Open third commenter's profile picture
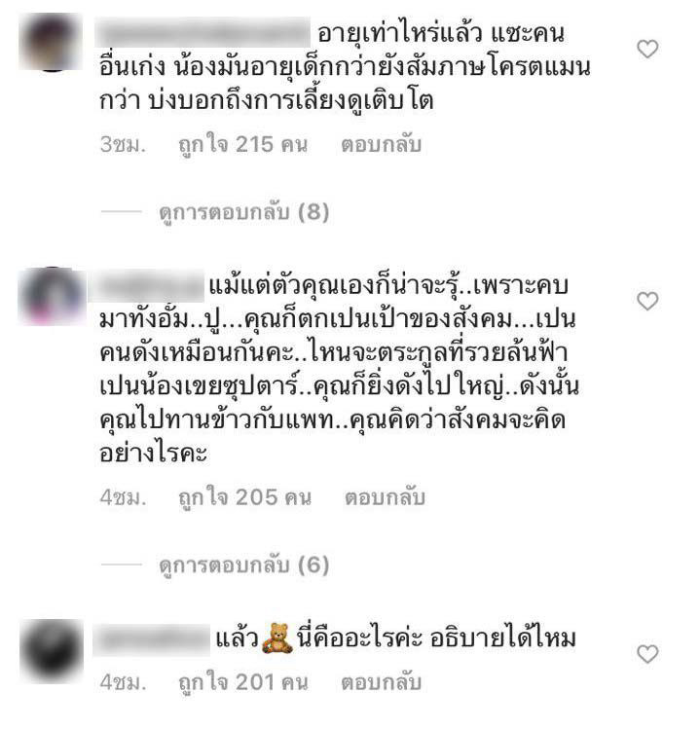Viewport: 700px width, 729px height. coord(52,650)
